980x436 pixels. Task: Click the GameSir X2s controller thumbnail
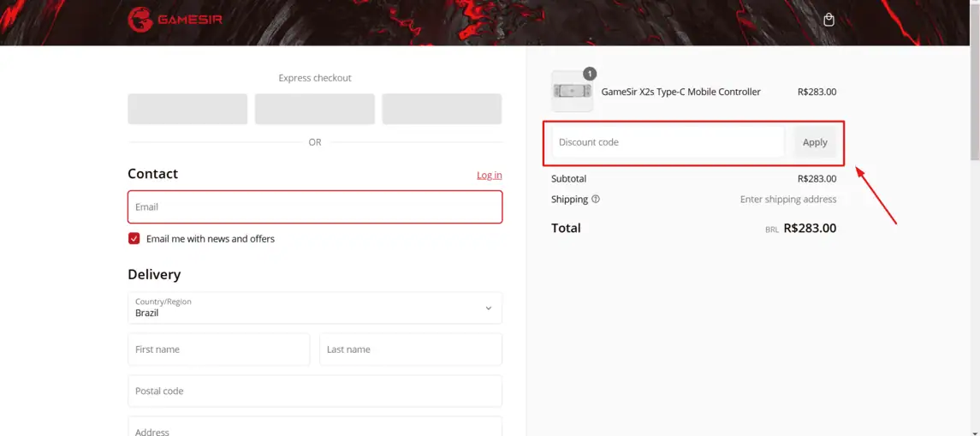[572, 92]
